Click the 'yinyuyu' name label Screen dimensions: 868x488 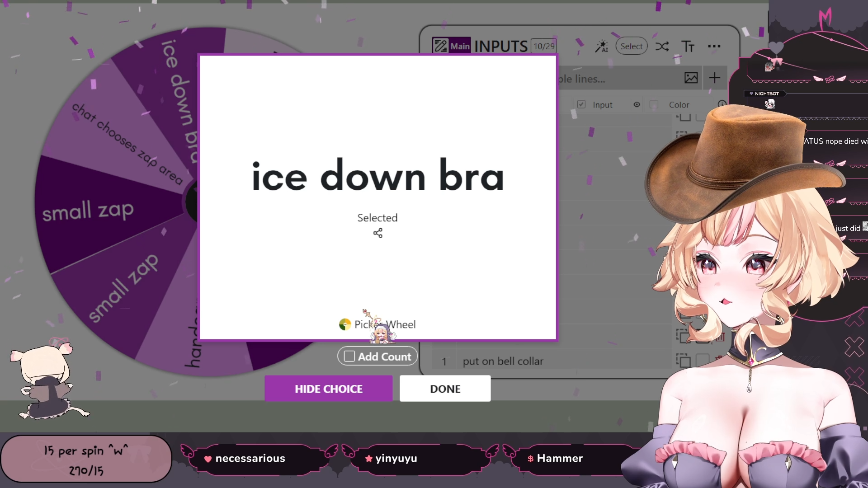396,458
